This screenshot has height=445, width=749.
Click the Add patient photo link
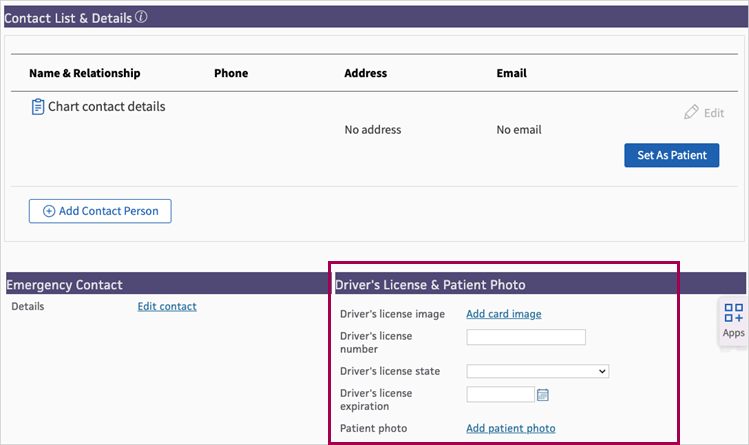(510, 428)
